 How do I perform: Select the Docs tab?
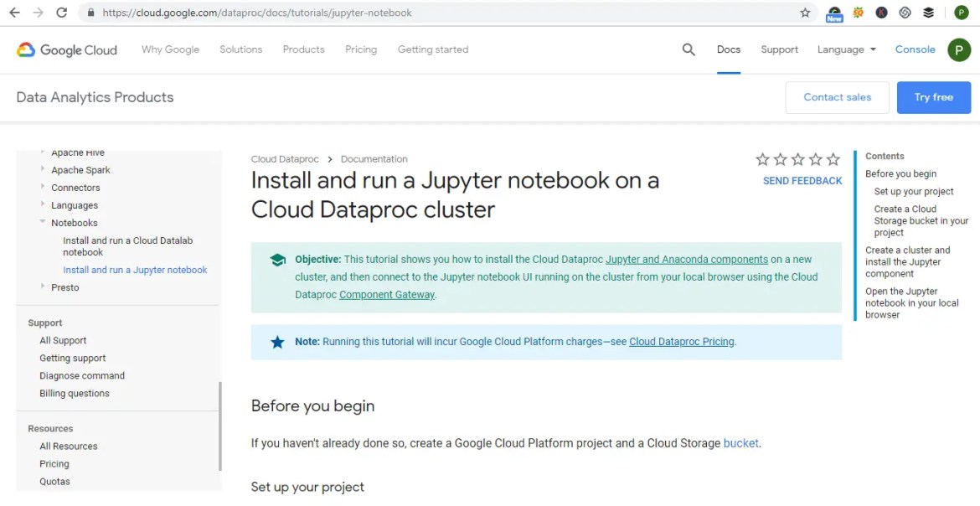click(x=728, y=49)
